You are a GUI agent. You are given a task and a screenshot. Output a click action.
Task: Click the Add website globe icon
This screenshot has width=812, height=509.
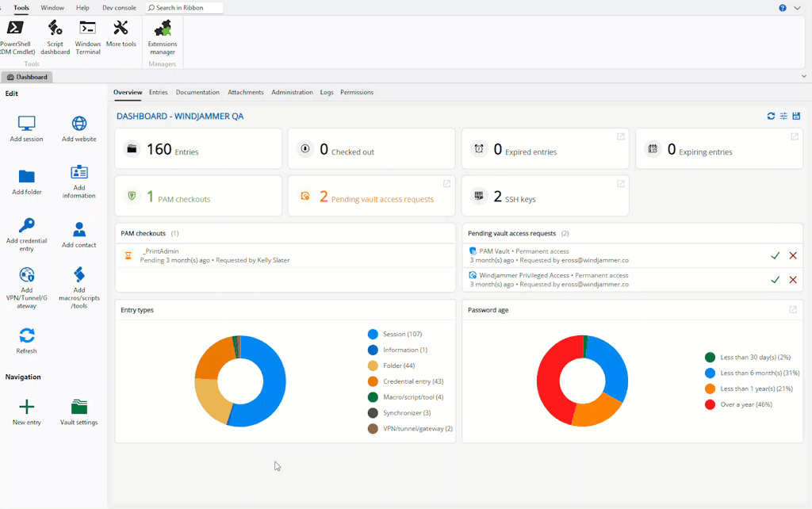(x=78, y=124)
